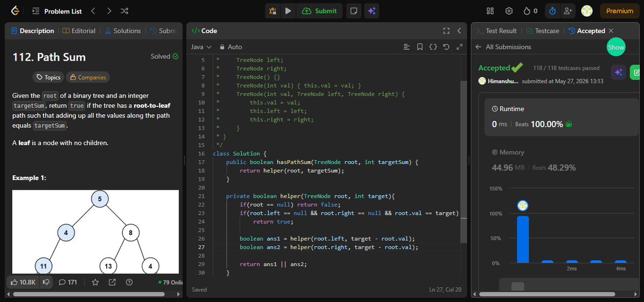Click the purple sparkle analyze button
Viewport: 644px width, 302px height.
[x=617, y=73]
